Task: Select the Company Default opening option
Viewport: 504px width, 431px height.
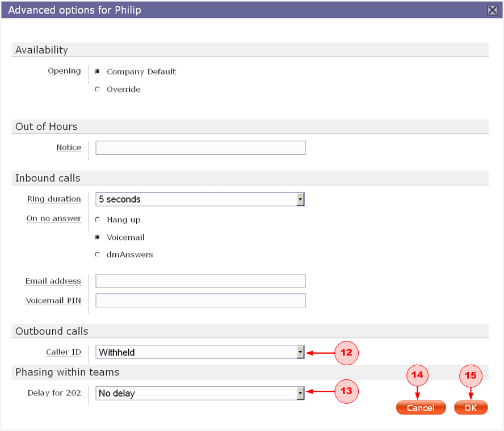Action: (x=98, y=71)
